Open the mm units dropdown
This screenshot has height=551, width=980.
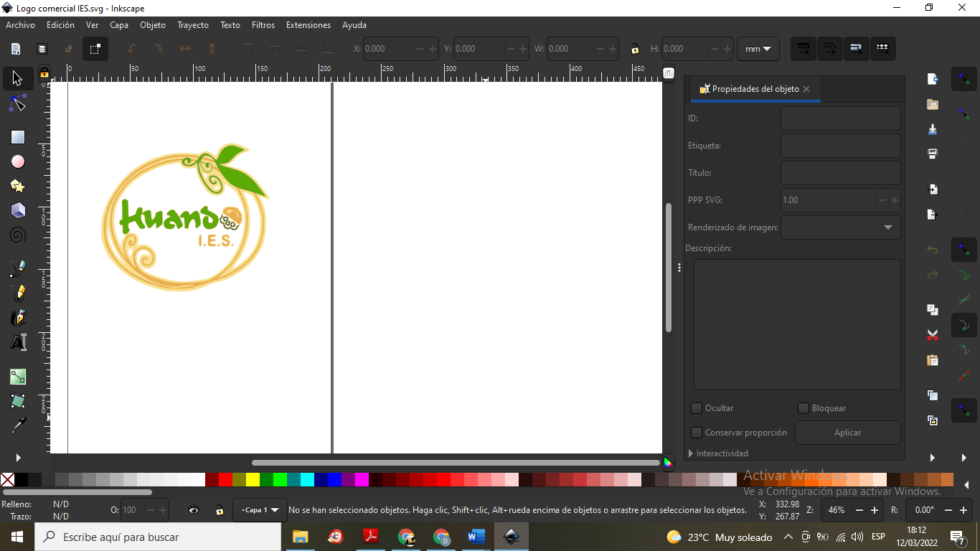(758, 49)
